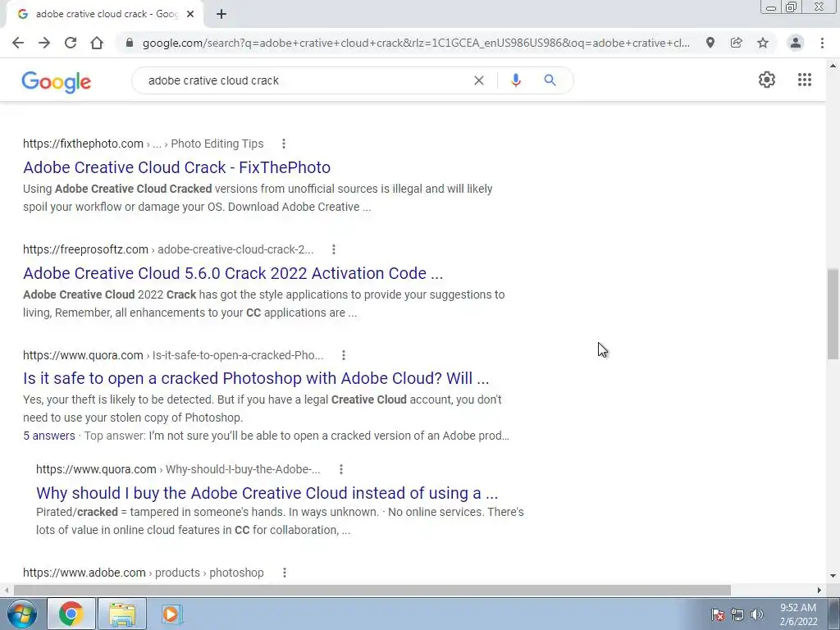Open more options for adobe.com result
Viewport: 840px width, 630px height.
pos(285,573)
